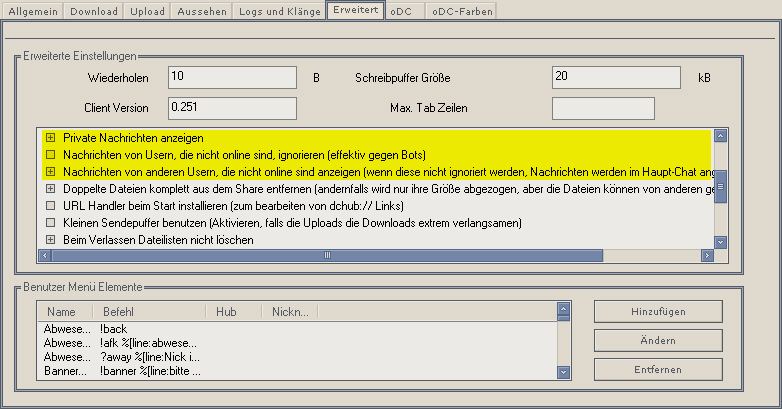Screen dimensions: 782x409
Task: Open the Upload tab
Action: [147, 11]
